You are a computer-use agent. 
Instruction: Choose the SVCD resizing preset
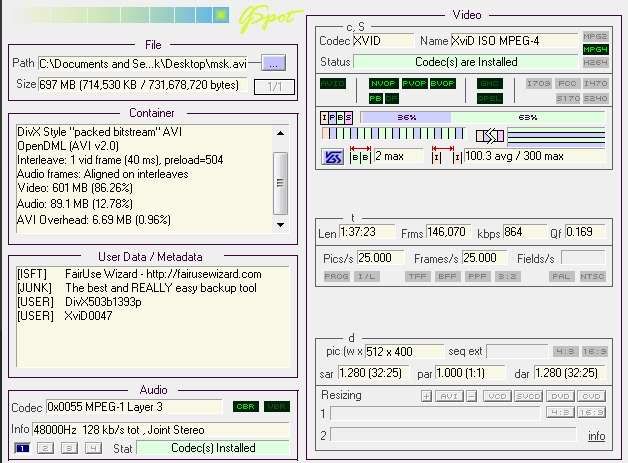click(x=528, y=396)
